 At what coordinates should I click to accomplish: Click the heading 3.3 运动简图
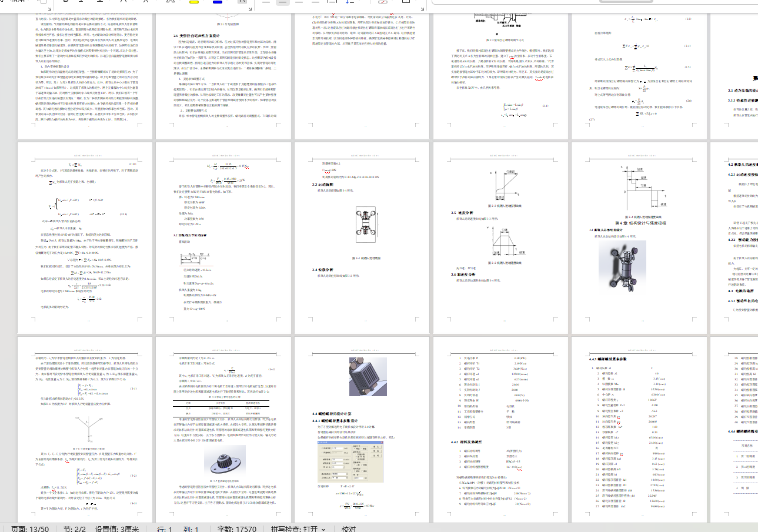323,185
